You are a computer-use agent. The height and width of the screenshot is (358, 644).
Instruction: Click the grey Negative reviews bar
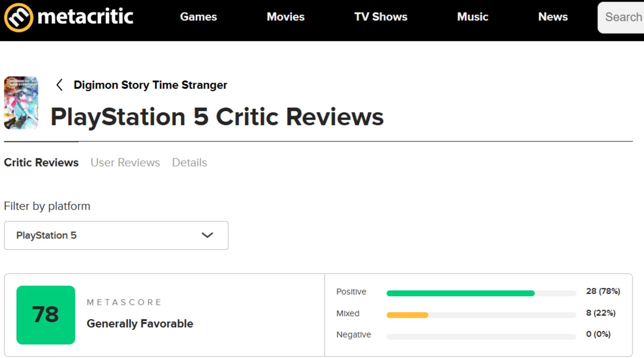(x=481, y=337)
